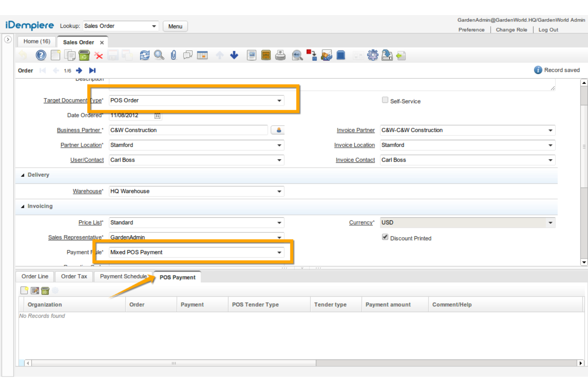Click the Business Partner input field
The width and height of the screenshot is (588, 392).
click(x=188, y=130)
